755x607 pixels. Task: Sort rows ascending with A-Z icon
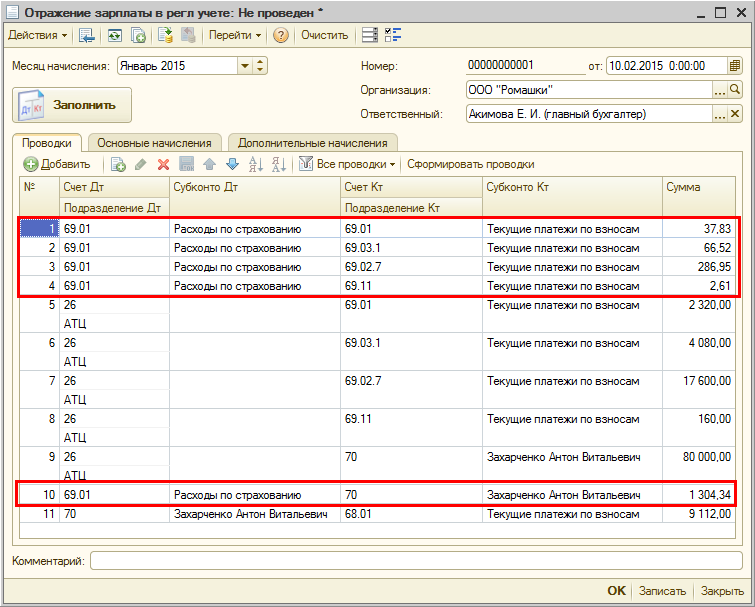(255, 164)
